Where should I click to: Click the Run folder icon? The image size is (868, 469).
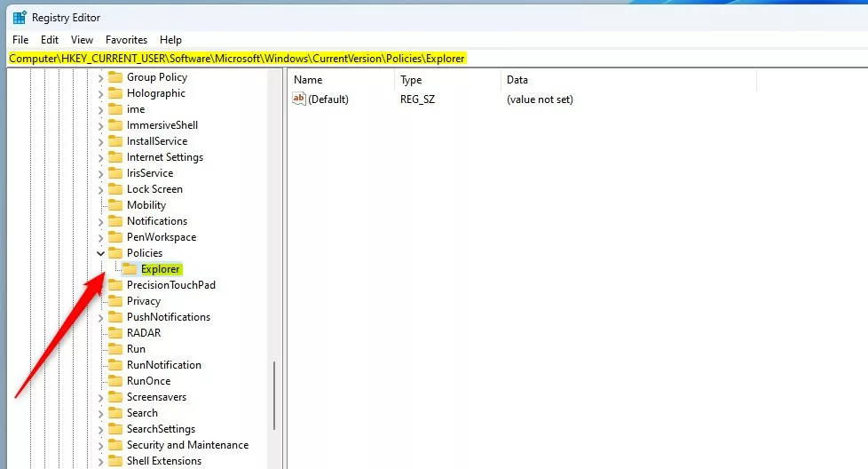click(115, 349)
